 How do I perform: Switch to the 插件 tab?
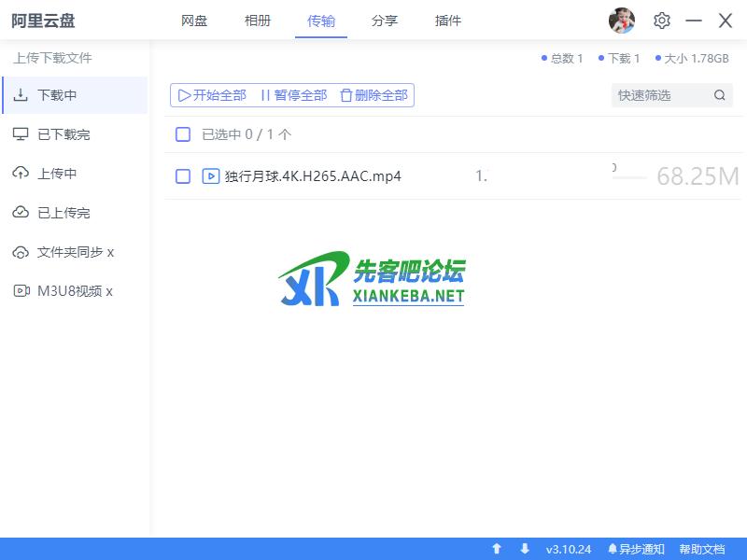(x=448, y=21)
